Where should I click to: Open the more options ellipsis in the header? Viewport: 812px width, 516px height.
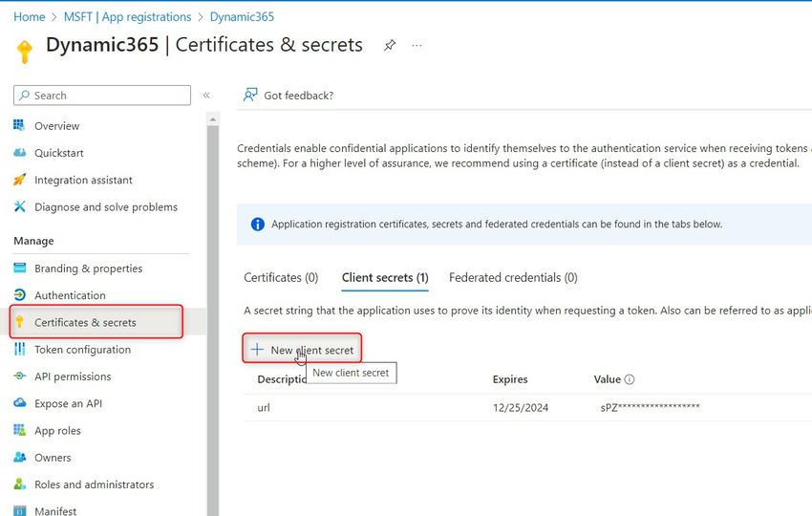click(x=417, y=45)
